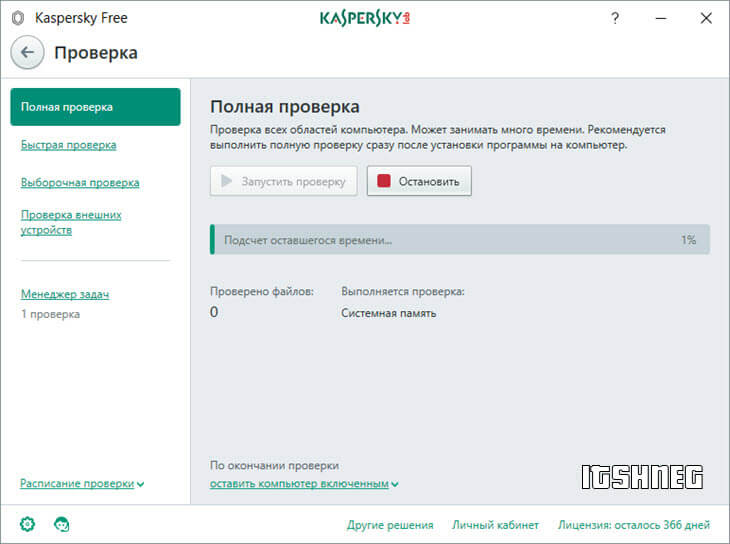Image resolution: width=730 pixels, height=544 pixels.
Task: Stop the scan with Остановить button
Action: [x=419, y=181]
